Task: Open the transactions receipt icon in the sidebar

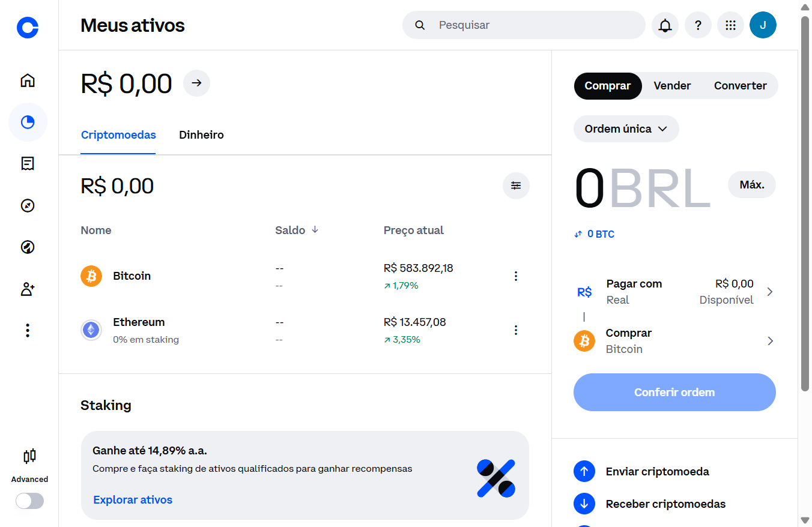Action: 28,164
